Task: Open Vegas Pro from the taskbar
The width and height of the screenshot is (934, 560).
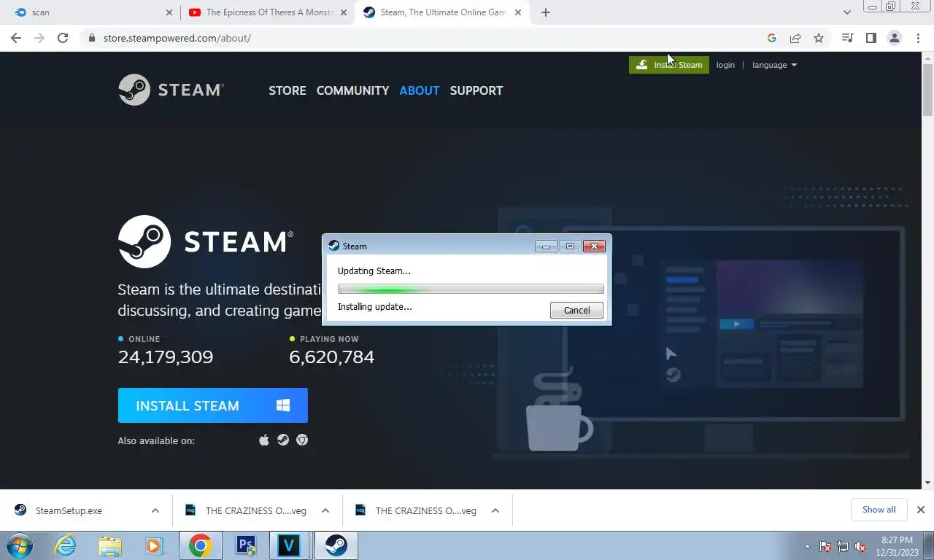Action: (290, 545)
